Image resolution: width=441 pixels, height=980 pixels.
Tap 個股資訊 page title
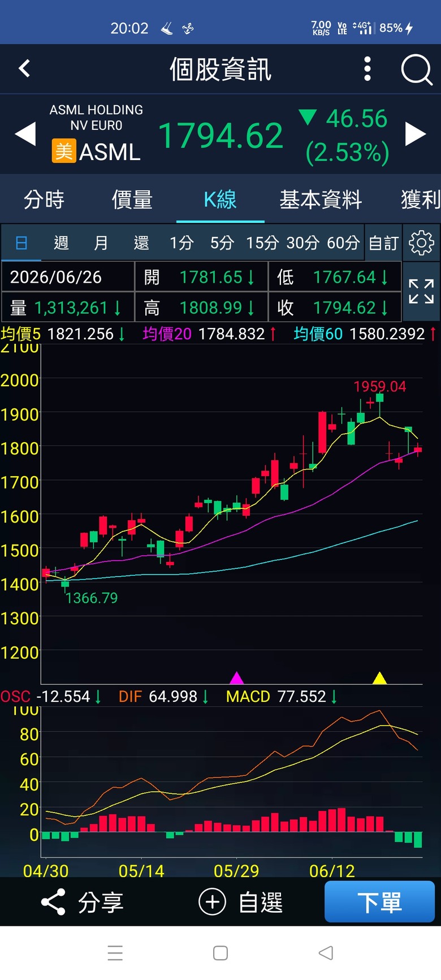(220, 69)
